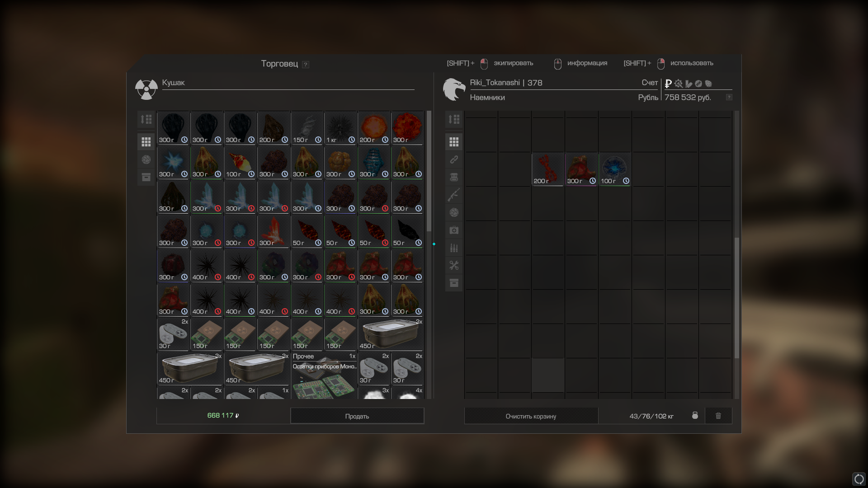Image resolution: width=868 pixels, height=488 pixels.
Task: Click trader inventory vertical scrollbar
Action: 429,171
